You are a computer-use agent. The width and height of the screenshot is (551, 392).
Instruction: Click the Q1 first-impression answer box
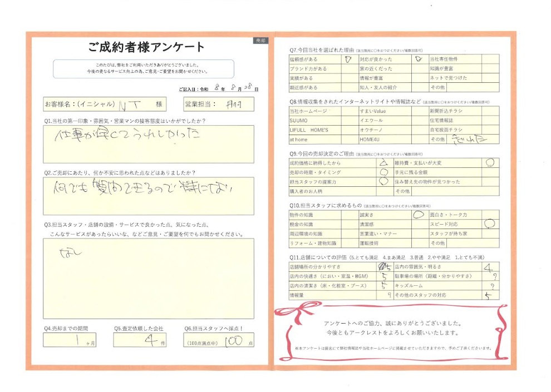[148, 144]
